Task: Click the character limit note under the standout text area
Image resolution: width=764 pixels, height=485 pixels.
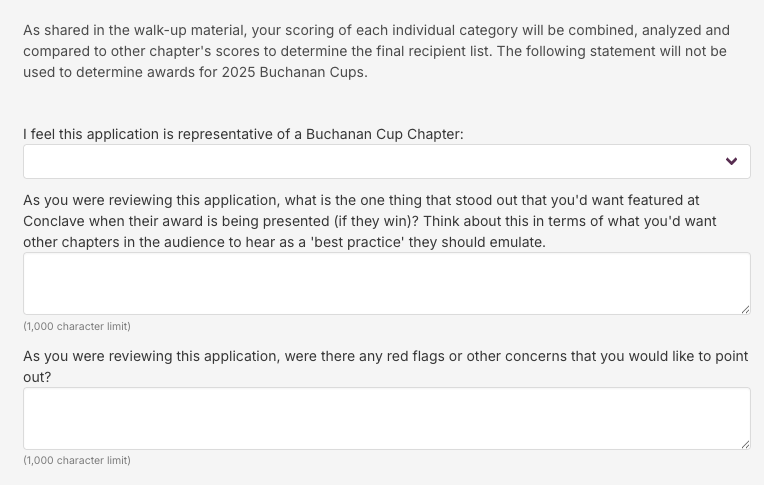Action: click(77, 326)
